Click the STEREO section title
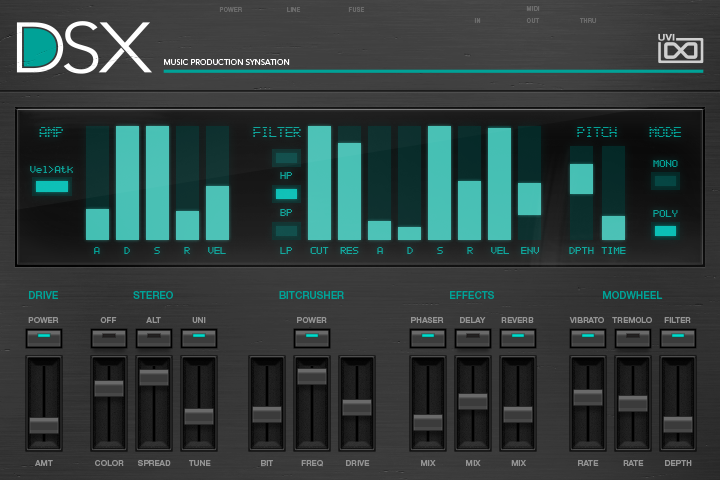This screenshot has width=720, height=480. [153, 295]
